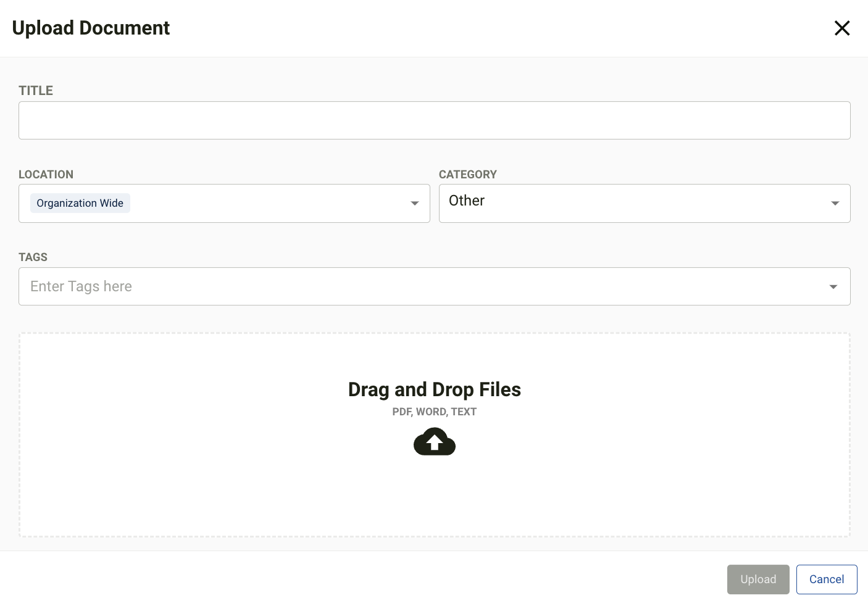Click the Title input field
The height and width of the screenshot is (606, 868).
435,120
